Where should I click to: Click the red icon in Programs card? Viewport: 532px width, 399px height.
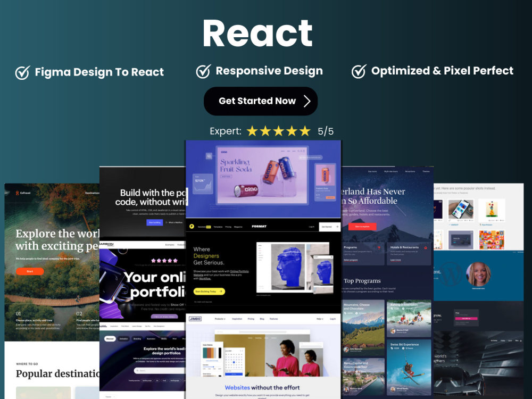pos(379,248)
